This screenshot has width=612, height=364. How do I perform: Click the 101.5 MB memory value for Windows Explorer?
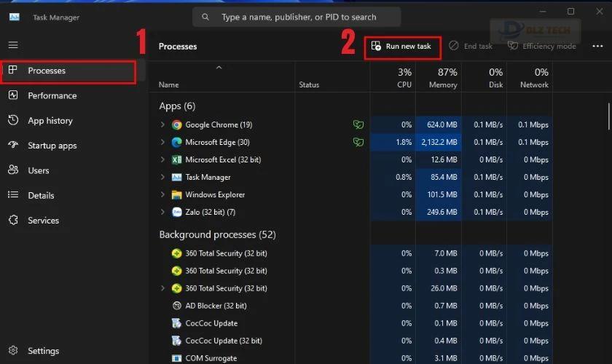tap(442, 194)
